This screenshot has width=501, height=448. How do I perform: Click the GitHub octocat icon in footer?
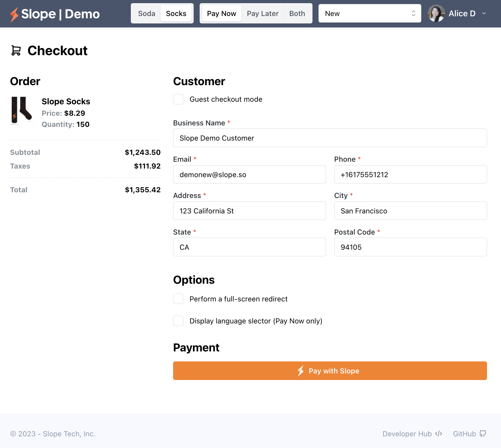tap(483, 434)
